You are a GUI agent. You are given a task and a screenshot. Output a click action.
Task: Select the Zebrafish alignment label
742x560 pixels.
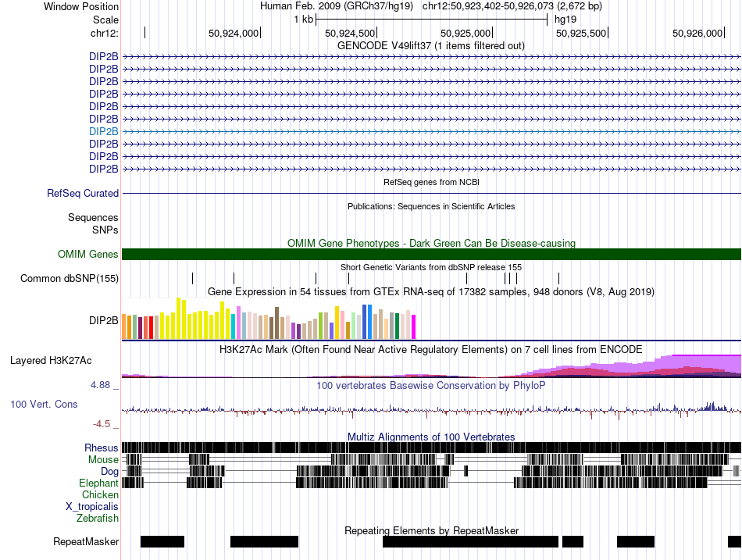tap(98, 519)
